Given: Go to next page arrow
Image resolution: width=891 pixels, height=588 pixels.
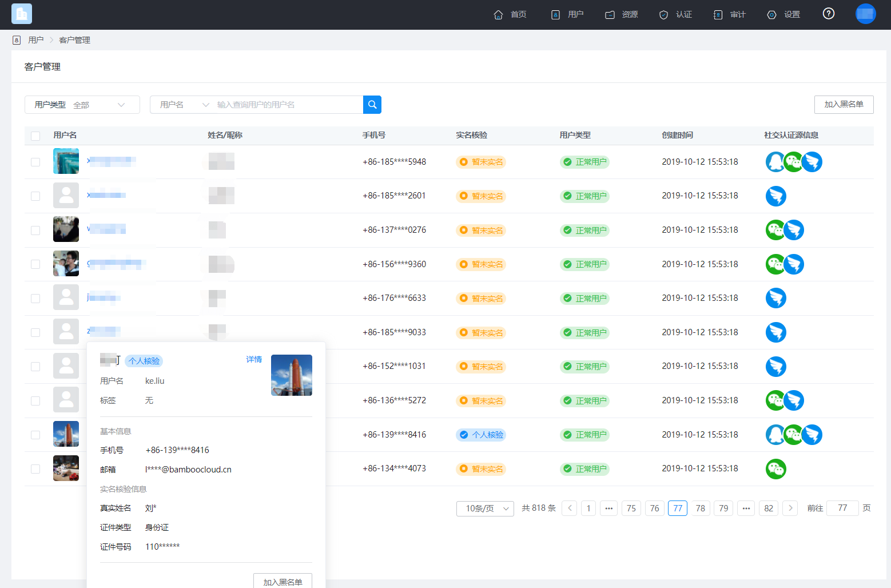Looking at the screenshot, I should [x=790, y=508].
